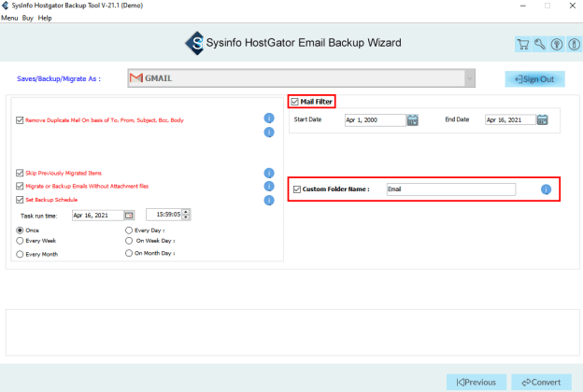Decrease task run time with down arrow
This screenshot has width=583, height=392.
(186, 217)
